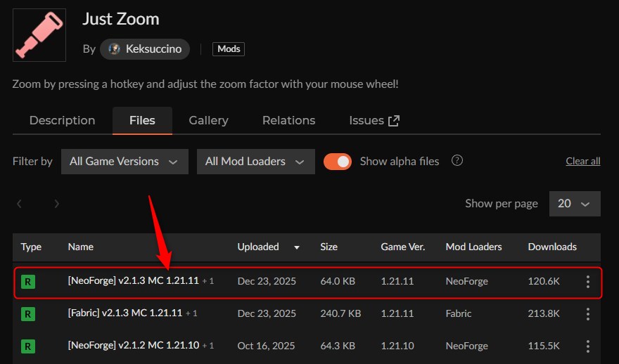This screenshot has height=364, width=619.
Task: Click the Clear all filters link
Action: pyautogui.click(x=583, y=161)
